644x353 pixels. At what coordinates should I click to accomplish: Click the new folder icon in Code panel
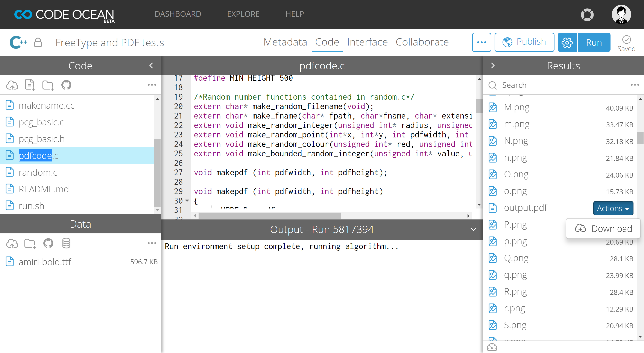48,85
